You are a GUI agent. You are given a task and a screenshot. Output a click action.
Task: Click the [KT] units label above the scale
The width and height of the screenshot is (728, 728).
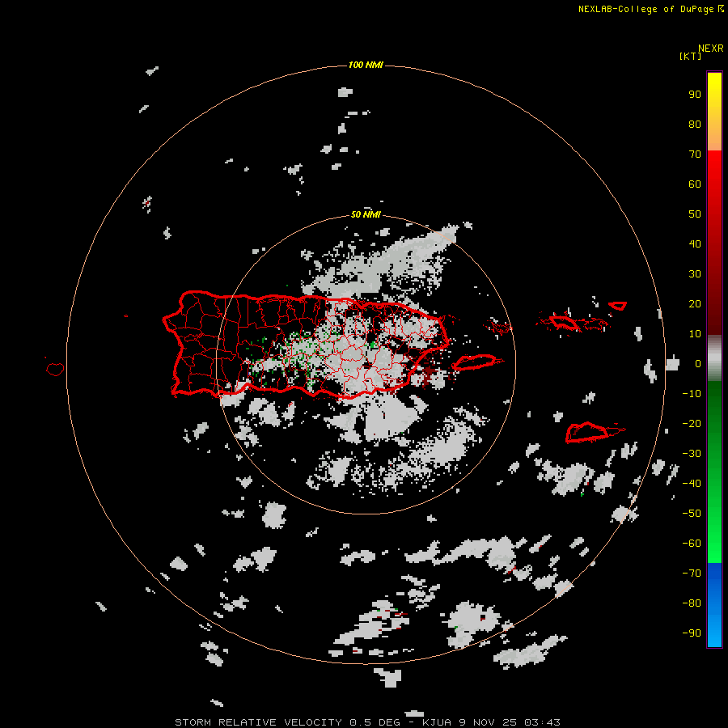tap(690, 56)
